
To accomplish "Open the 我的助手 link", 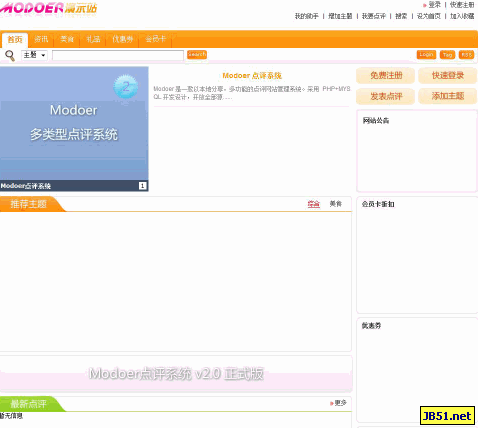I will click(306, 16).
